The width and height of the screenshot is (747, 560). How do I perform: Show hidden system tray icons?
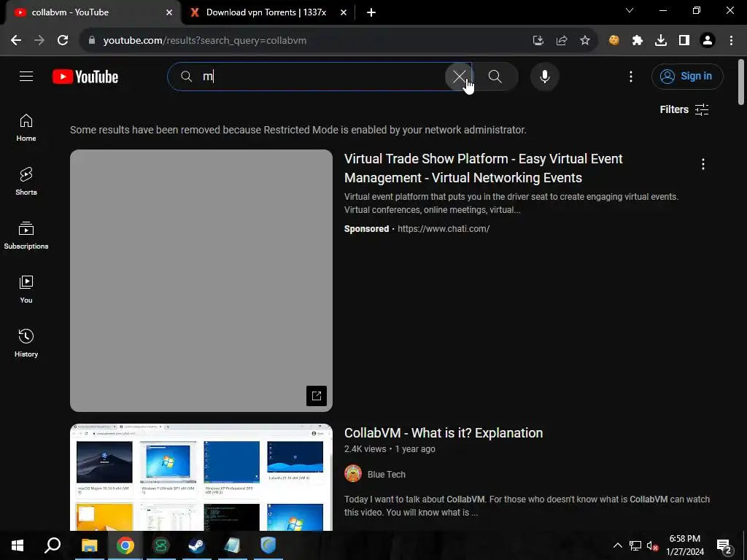617,545
